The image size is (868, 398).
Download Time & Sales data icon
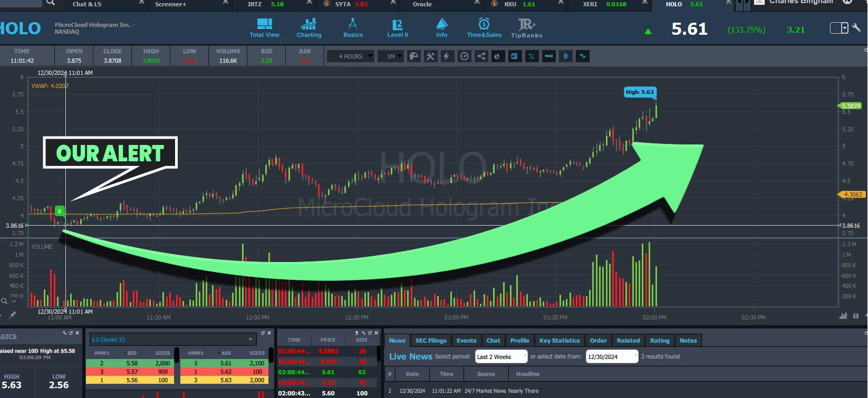(x=357, y=333)
